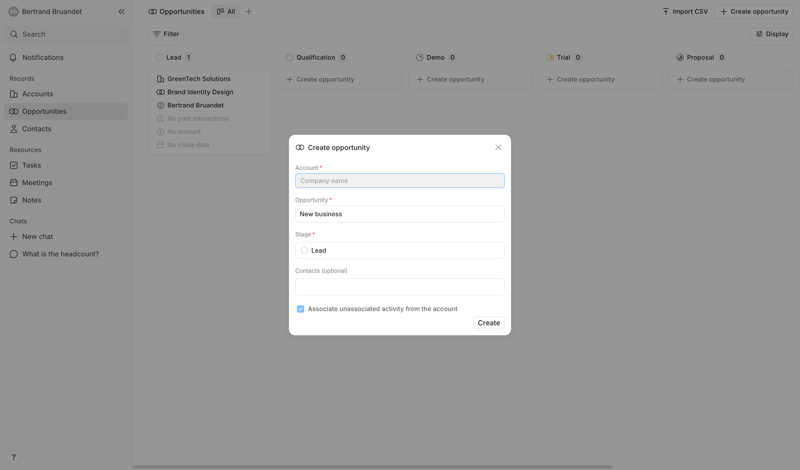Click the Opportunity name field
This screenshot has height=470, width=800.
click(399, 214)
